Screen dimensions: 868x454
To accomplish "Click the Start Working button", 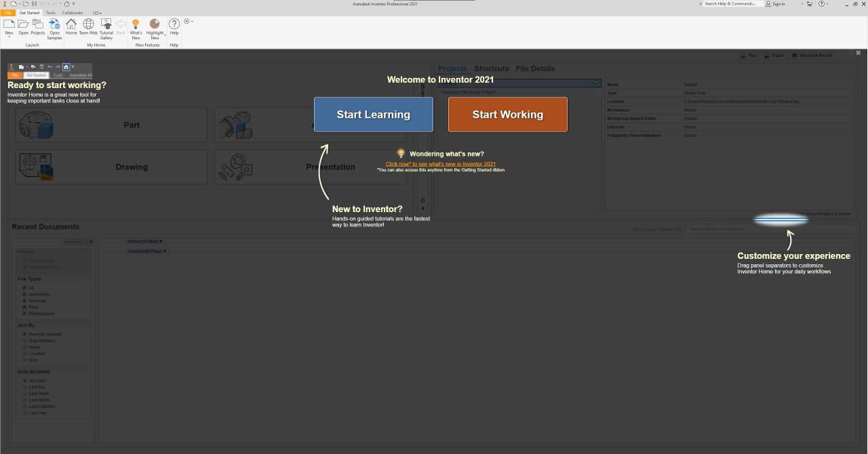I will point(508,115).
